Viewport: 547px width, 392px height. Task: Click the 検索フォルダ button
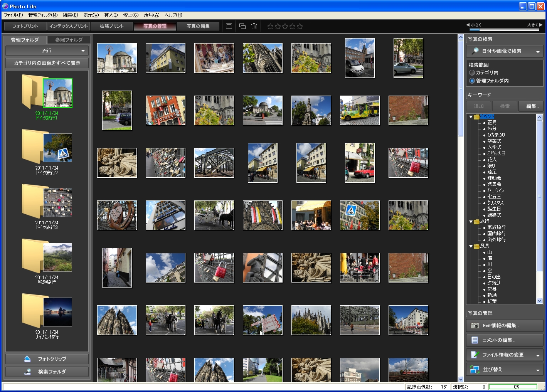pyautogui.click(x=47, y=372)
